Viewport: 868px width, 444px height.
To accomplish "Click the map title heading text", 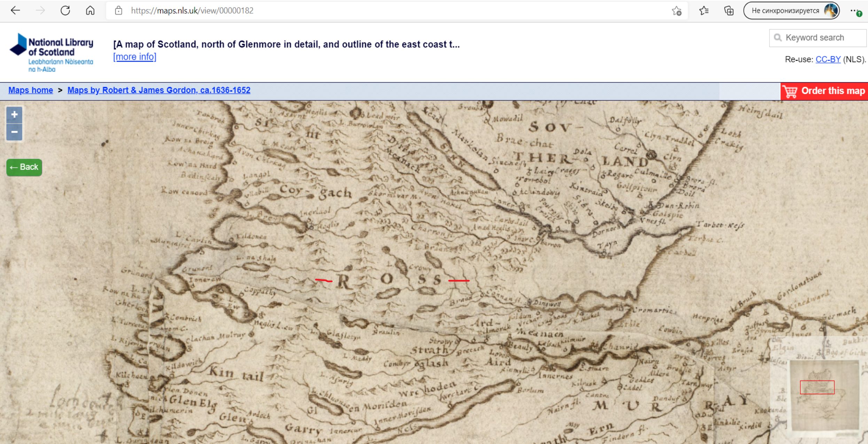I will [286, 44].
